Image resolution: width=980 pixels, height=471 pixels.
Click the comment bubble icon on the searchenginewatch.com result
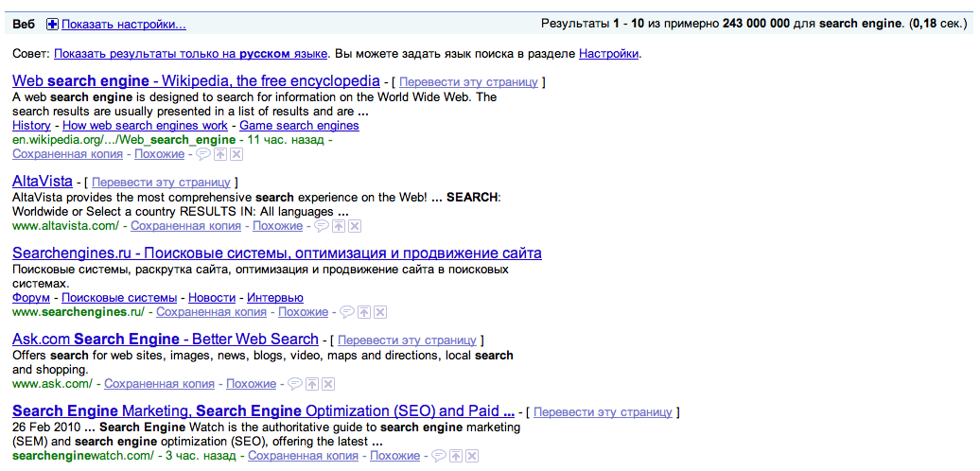tap(439, 455)
